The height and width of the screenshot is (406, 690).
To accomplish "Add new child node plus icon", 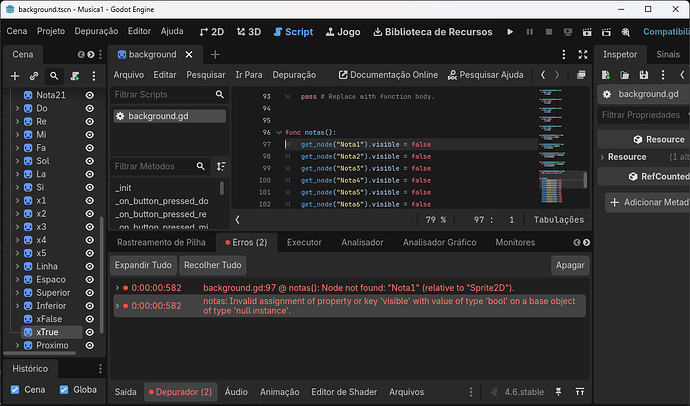I will pos(15,76).
